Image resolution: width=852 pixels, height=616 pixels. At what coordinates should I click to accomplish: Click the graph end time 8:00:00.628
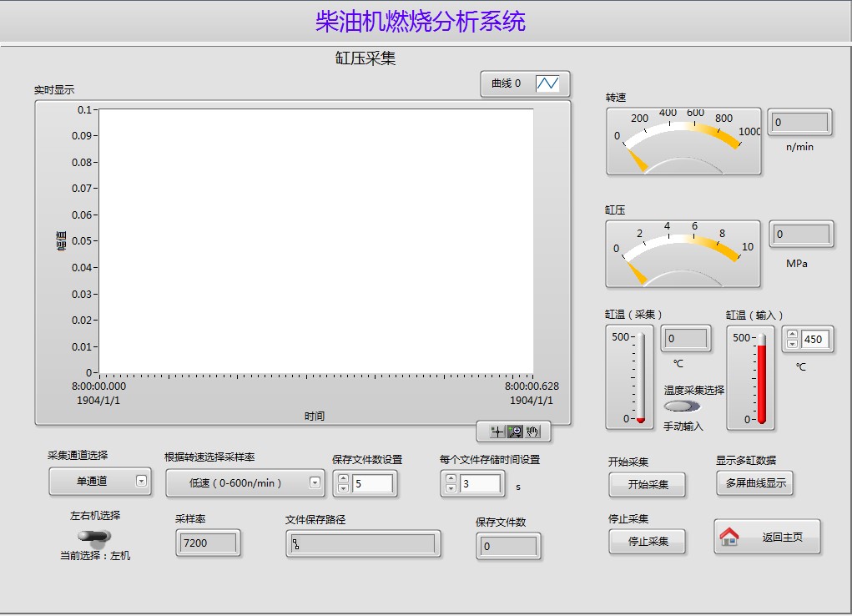point(532,386)
